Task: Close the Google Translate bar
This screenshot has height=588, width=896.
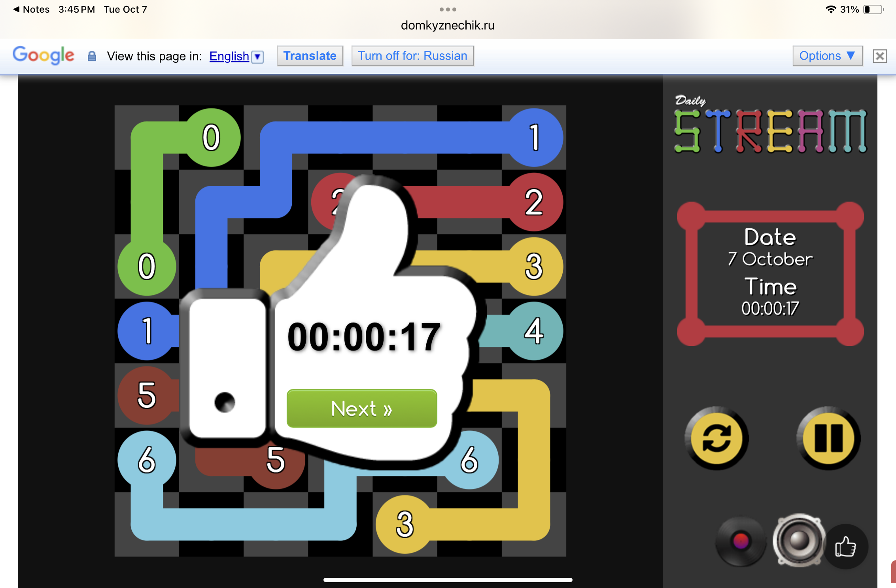Action: pos(880,56)
